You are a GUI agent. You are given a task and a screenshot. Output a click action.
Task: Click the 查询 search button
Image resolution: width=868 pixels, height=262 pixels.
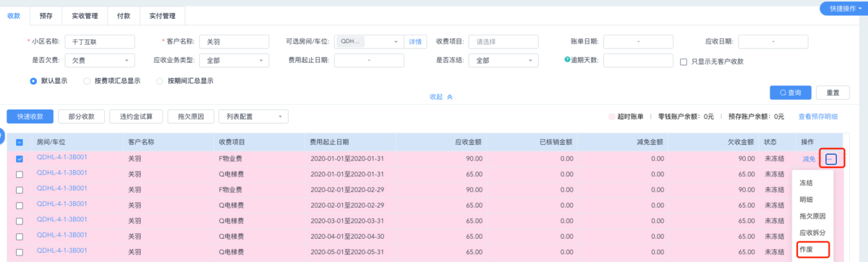click(791, 93)
